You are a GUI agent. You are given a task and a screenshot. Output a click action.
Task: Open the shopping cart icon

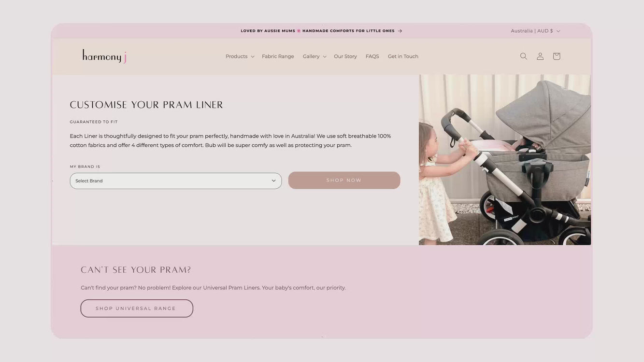coord(557,56)
